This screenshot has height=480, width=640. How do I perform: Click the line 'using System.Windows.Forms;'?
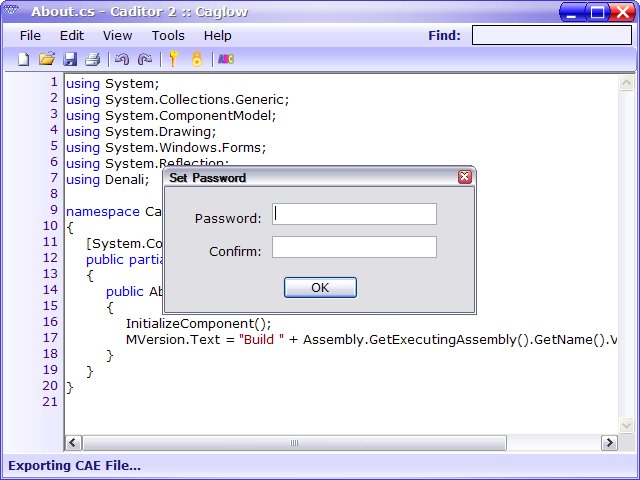166,147
